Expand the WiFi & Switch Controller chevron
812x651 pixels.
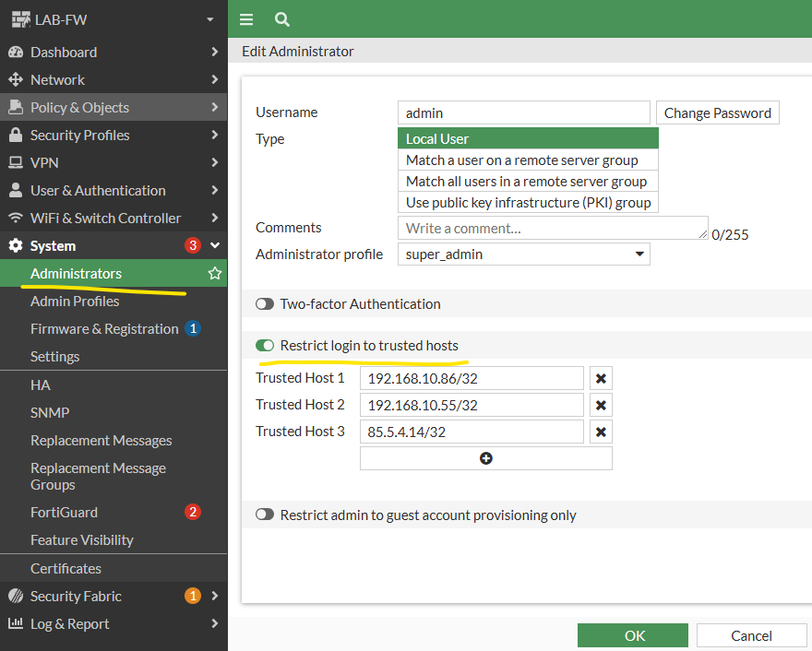pyautogui.click(x=215, y=218)
